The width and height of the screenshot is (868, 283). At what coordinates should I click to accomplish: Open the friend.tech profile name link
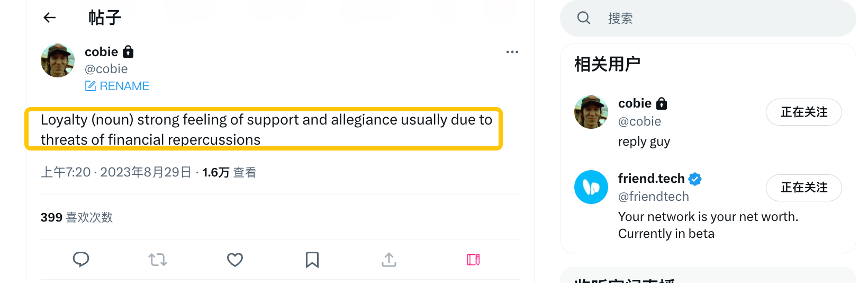[652, 179]
